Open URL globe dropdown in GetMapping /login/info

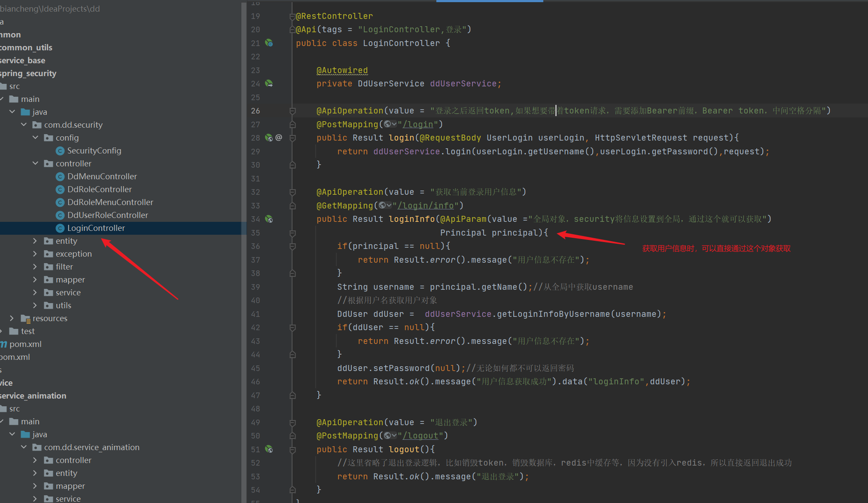385,205
